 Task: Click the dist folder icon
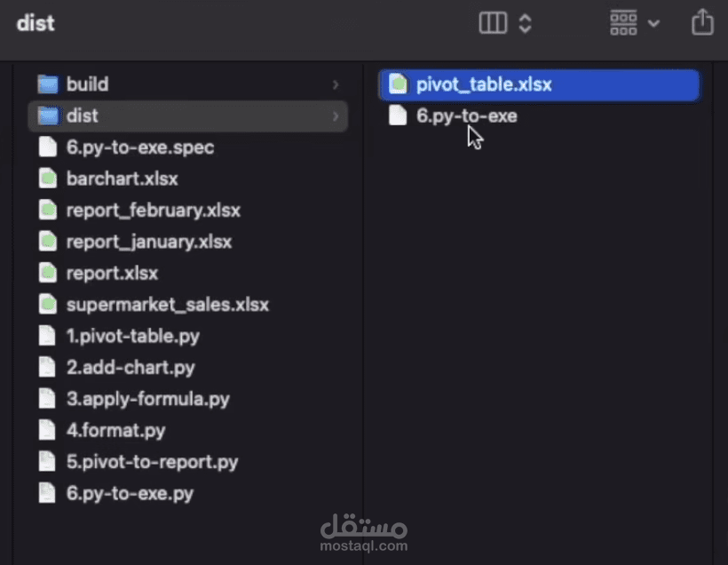(48, 116)
